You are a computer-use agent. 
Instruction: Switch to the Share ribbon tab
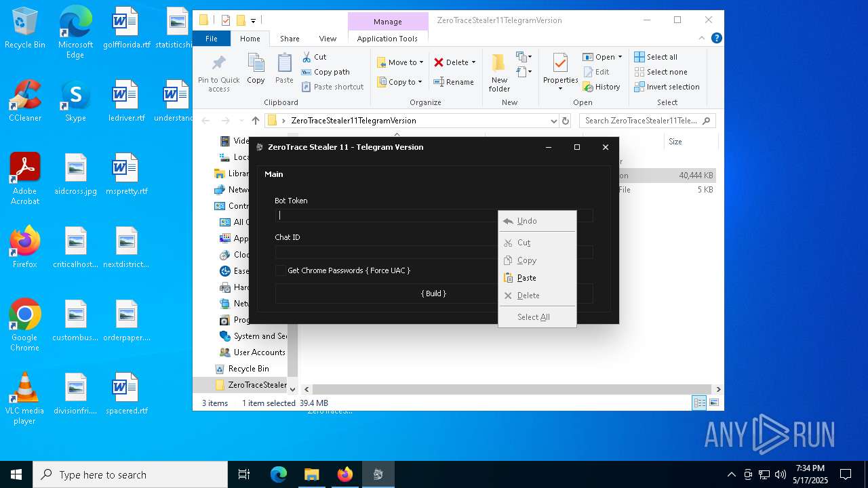tap(290, 39)
